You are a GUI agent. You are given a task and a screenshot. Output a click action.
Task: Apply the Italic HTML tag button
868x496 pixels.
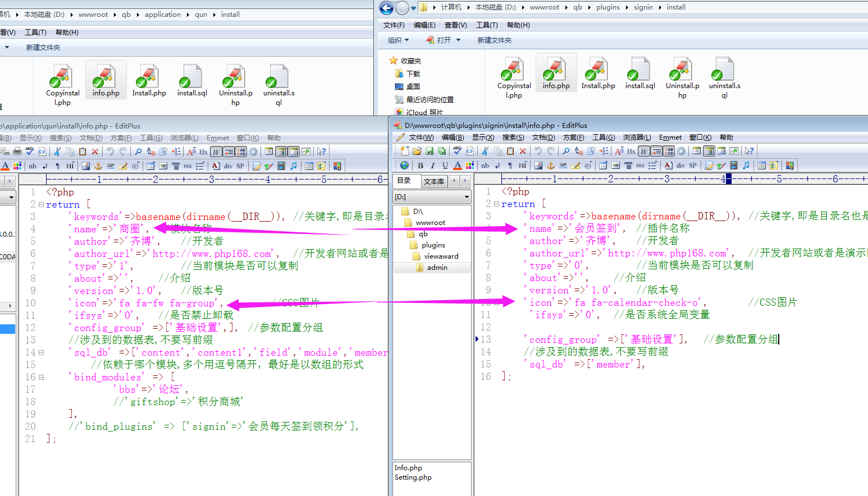(433, 166)
